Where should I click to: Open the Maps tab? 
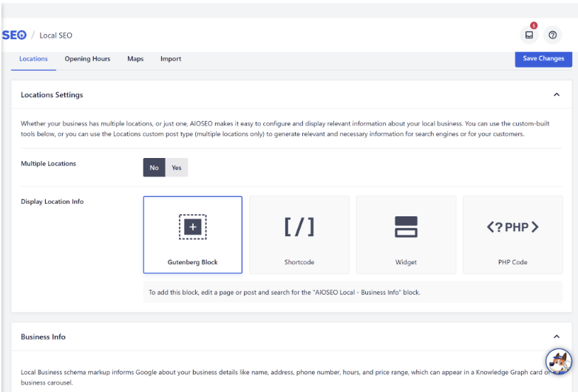click(135, 59)
